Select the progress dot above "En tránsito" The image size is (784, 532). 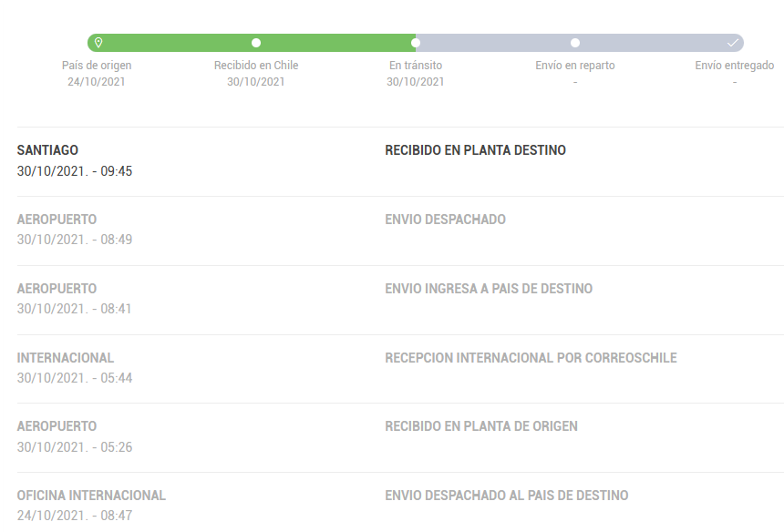tap(416, 43)
